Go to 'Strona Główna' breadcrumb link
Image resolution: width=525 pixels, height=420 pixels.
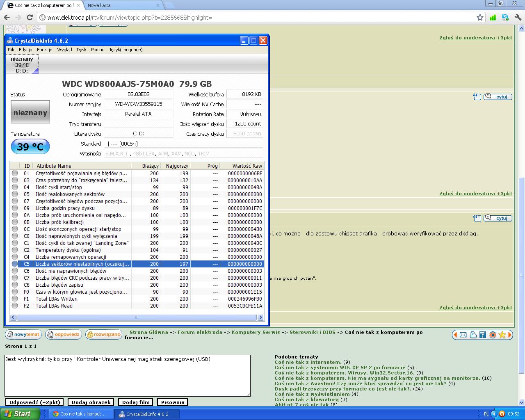pyautogui.click(x=149, y=332)
